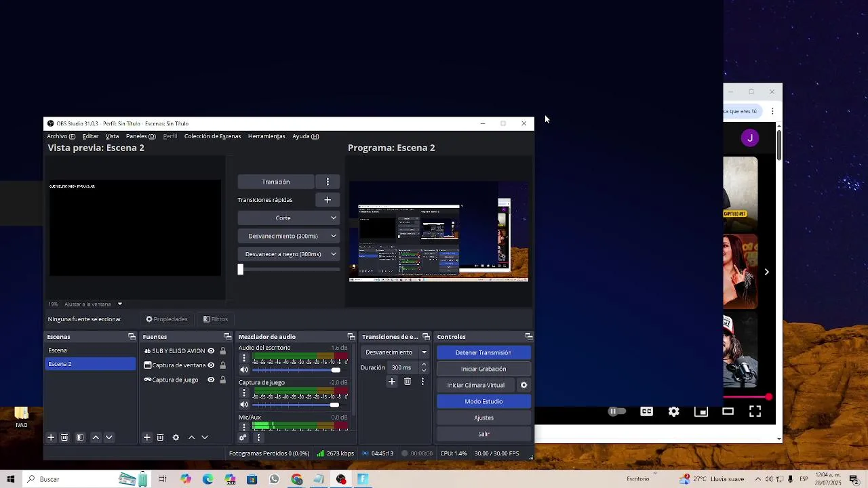Screen dimensions: 868x488
Task: Undock the Escenas panel
Action: [132, 337]
